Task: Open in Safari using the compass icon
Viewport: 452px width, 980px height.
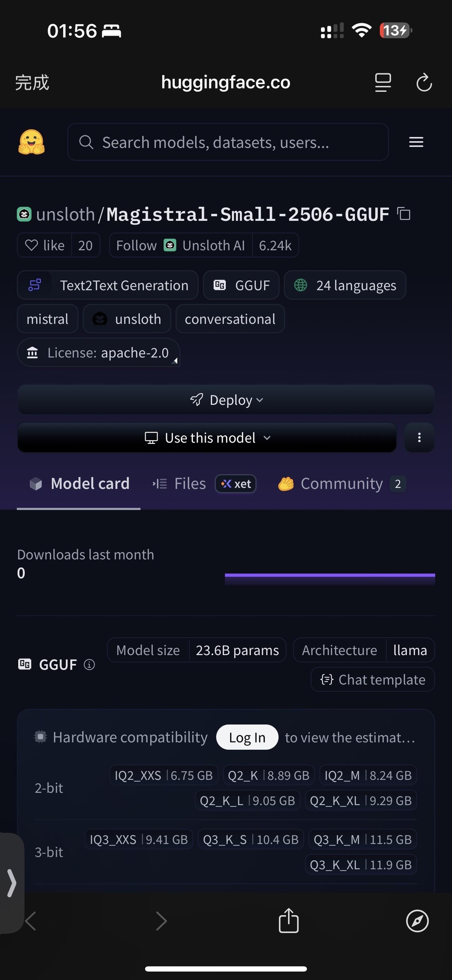Action: (x=417, y=921)
